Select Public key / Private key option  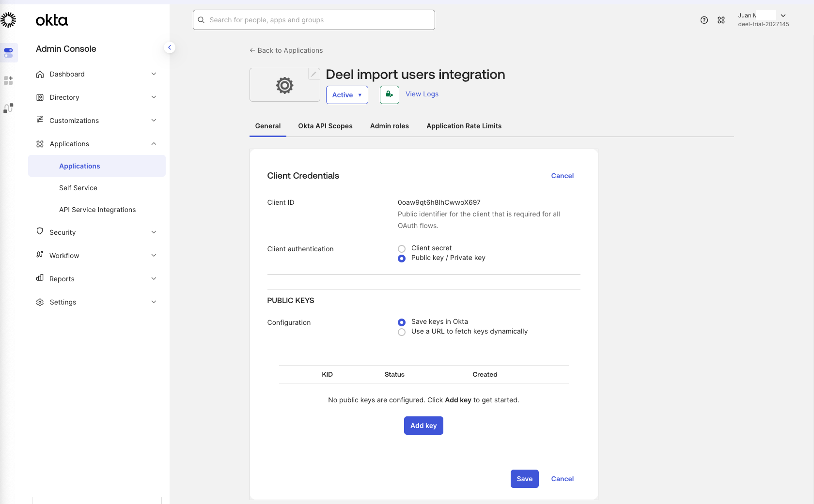(x=402, y=259)
